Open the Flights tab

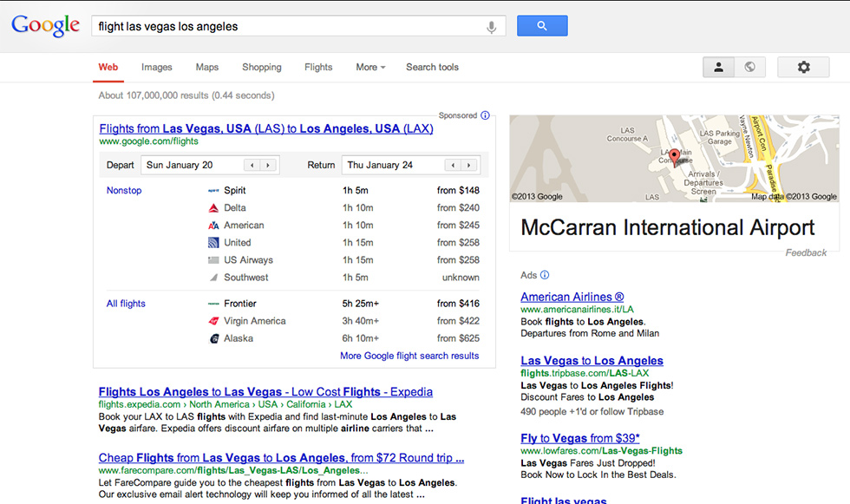coord(318,68)
